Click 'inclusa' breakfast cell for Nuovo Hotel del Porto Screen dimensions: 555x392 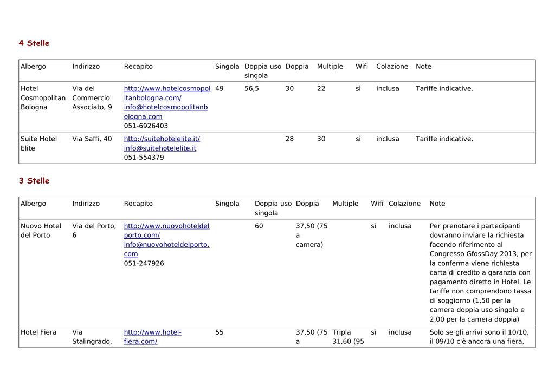(x=400, y=226)
